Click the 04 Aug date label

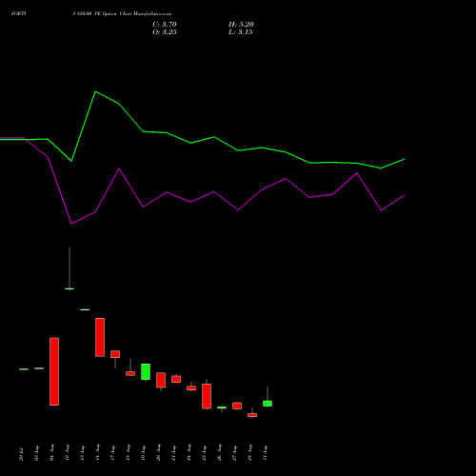(51, 453)
